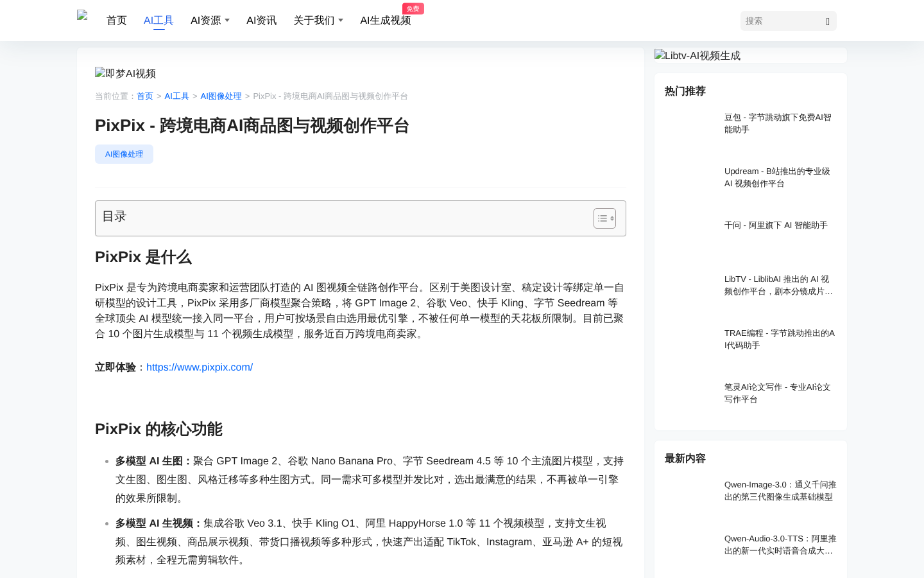Open the 即梦AI视频 banner image
The image size is (924, 578).
point(125,73)
